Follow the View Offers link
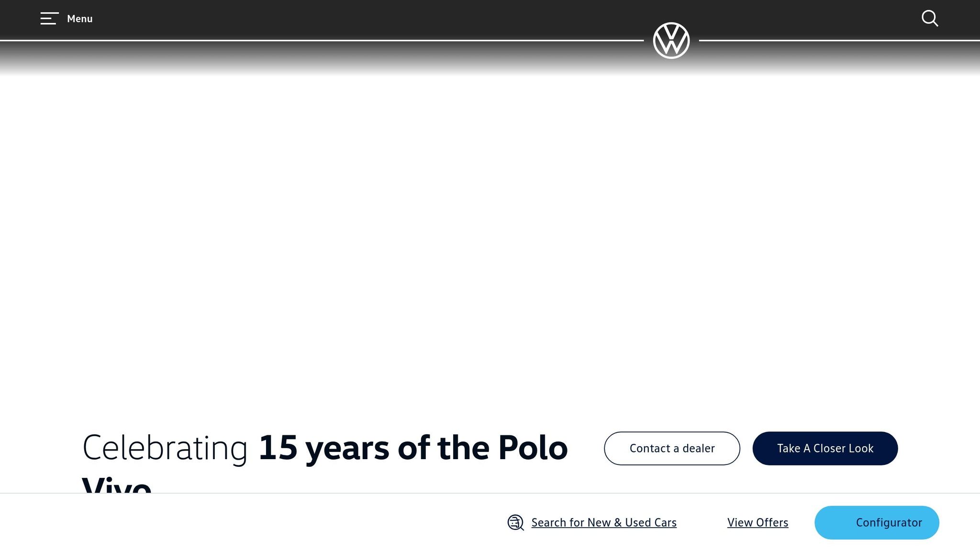 757,522
